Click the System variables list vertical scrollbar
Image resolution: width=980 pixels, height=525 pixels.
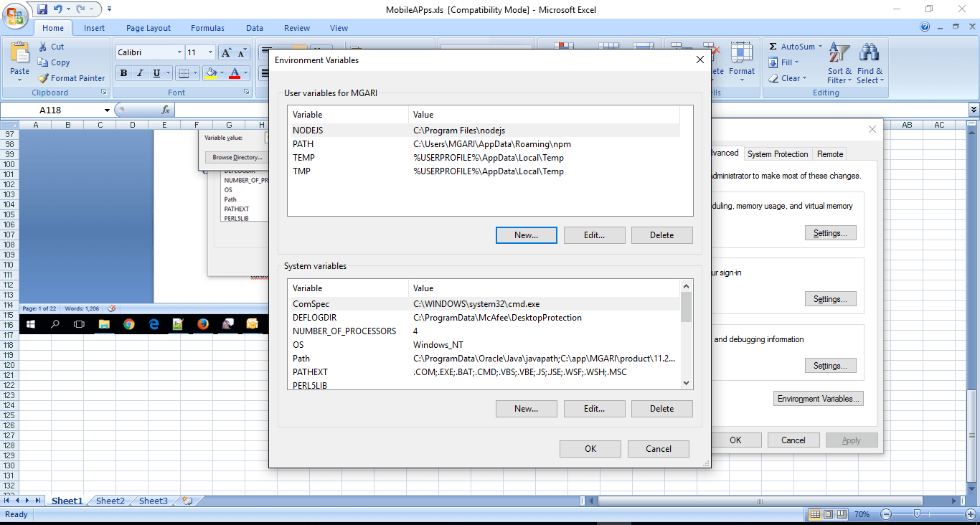[x=687, y=335]
